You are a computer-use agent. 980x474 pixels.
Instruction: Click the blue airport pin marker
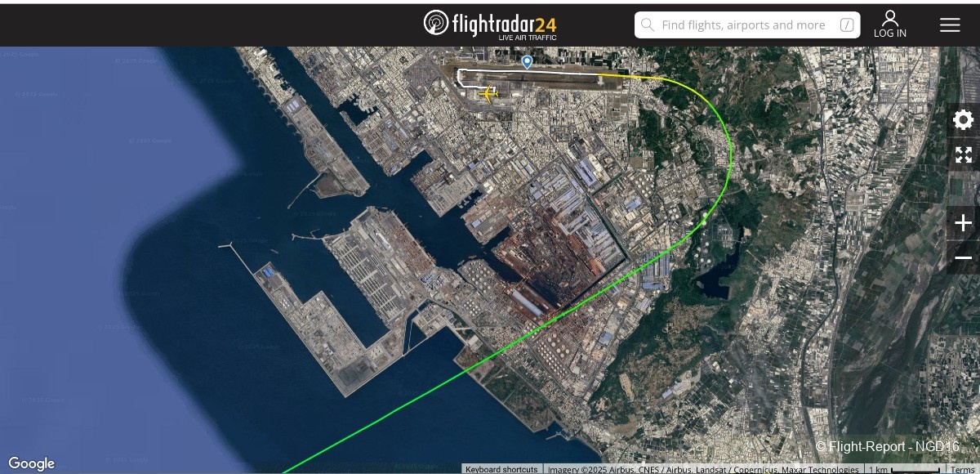click(x=527, y=62)
